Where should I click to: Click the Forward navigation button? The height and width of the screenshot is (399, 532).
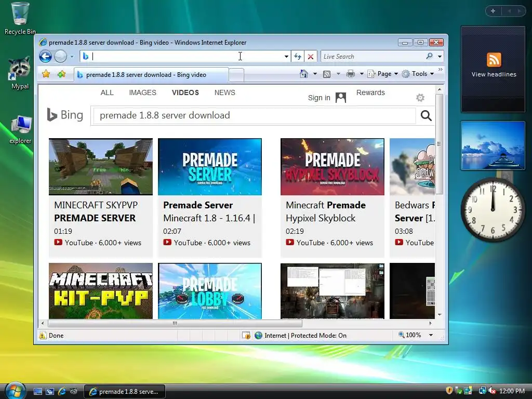[x=60, y=56]
